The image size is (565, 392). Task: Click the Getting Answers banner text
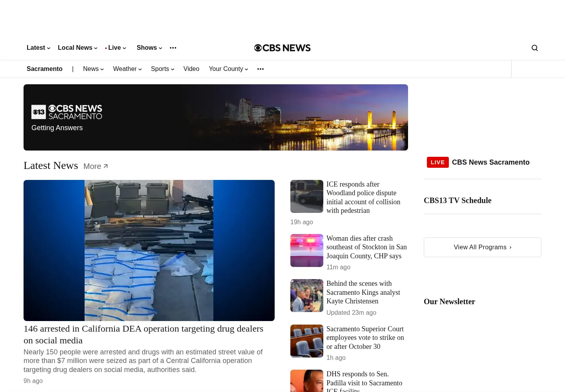tap(57, 128)
